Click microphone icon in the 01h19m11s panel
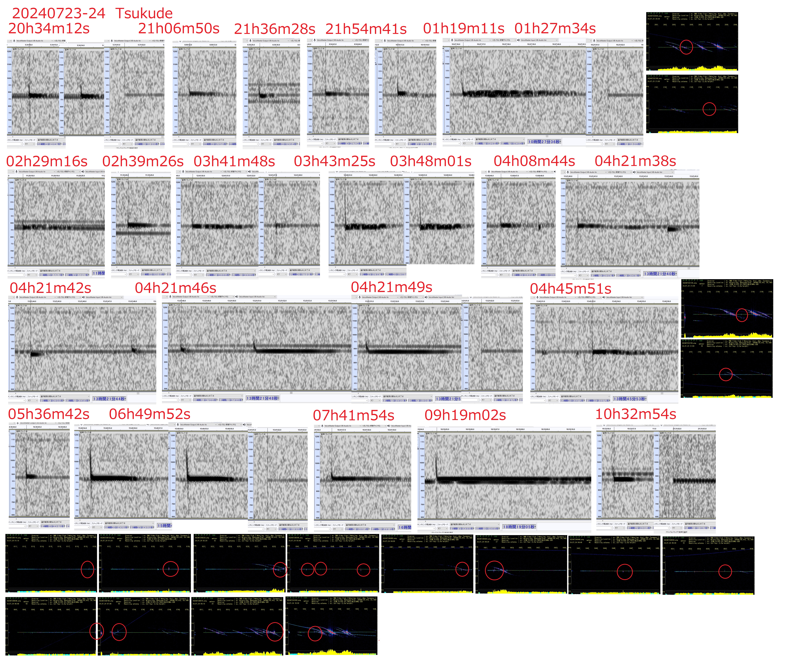 [452, 40]
